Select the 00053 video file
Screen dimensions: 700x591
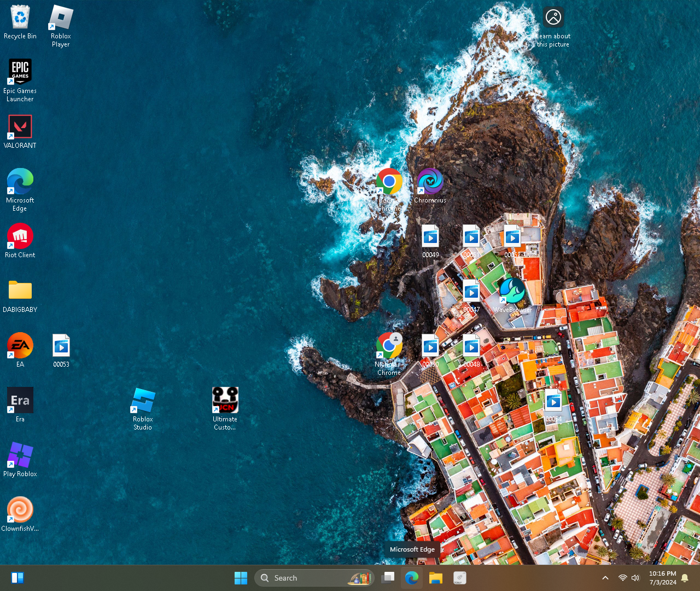pyautogui.click(x=61, y=351)
